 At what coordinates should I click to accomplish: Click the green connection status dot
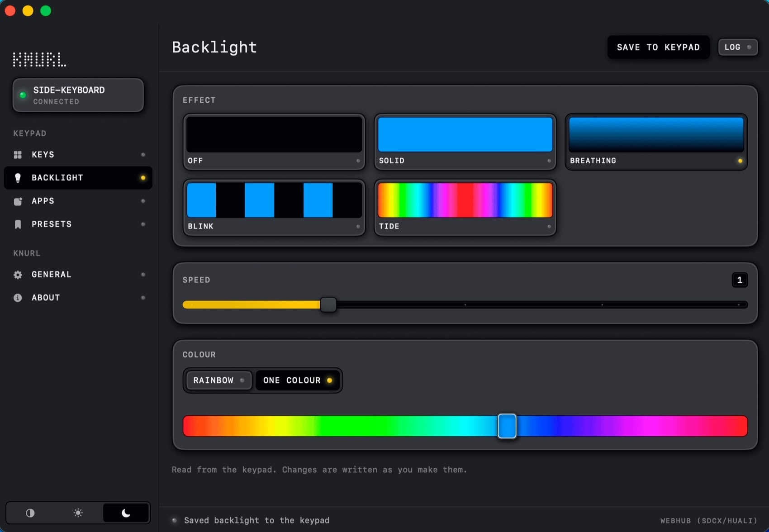(23, 95)
